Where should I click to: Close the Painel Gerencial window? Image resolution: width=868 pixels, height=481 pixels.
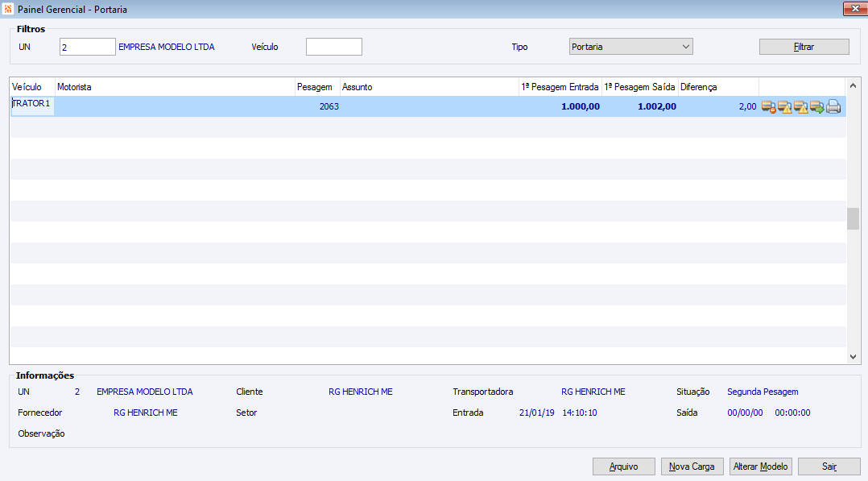pyautogui.click(x=855, y=9)
